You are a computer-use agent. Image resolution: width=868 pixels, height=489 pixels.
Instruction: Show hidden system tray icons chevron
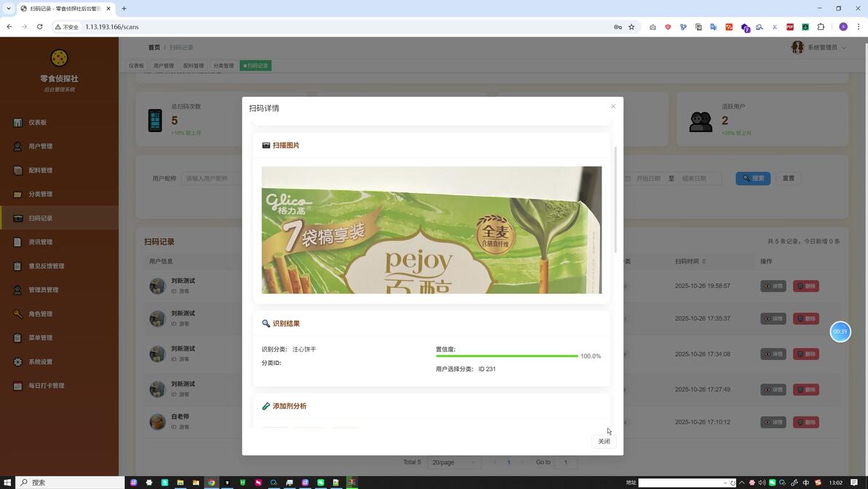click(x=742, y=482)
